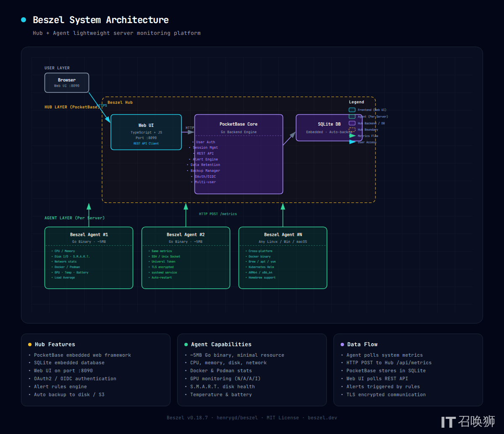Select the green Metrics Flow arrow legend icon

point(352,136)
